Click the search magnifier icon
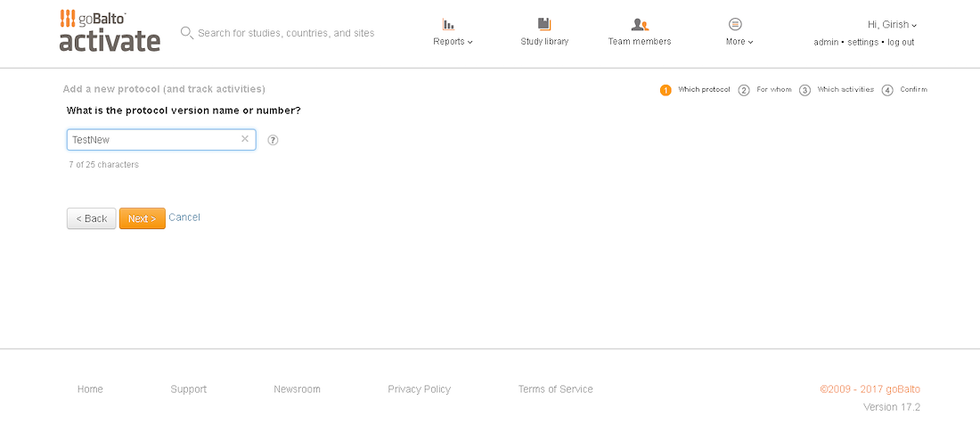 (x=186, y=32)
